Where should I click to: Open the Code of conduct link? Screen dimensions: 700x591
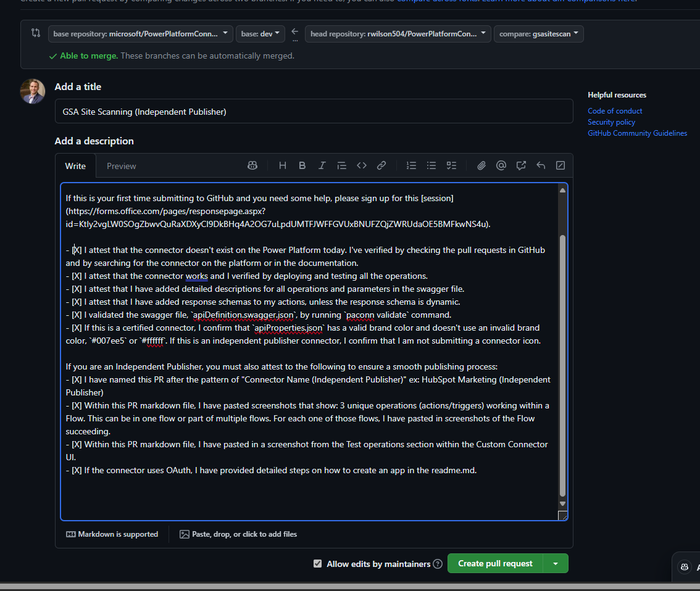point(615,110)
